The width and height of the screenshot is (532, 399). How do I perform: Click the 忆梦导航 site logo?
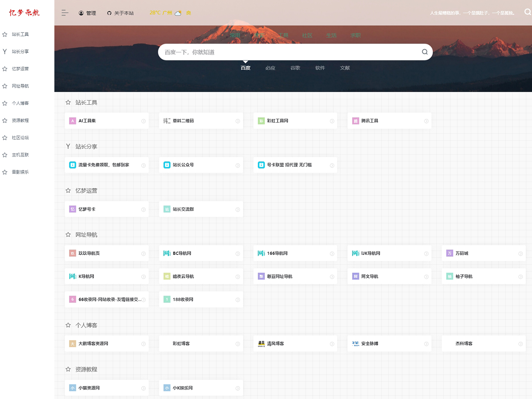click(x=25, y=13)
